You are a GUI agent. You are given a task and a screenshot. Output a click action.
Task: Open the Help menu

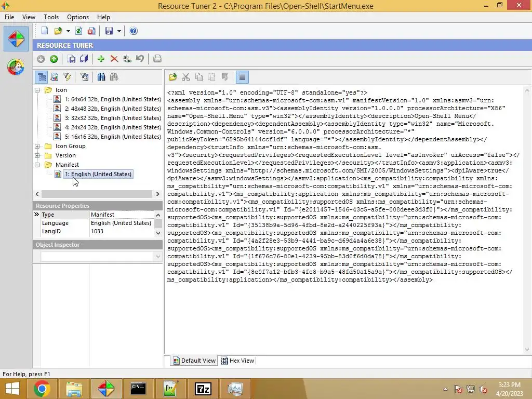[103, 17]
